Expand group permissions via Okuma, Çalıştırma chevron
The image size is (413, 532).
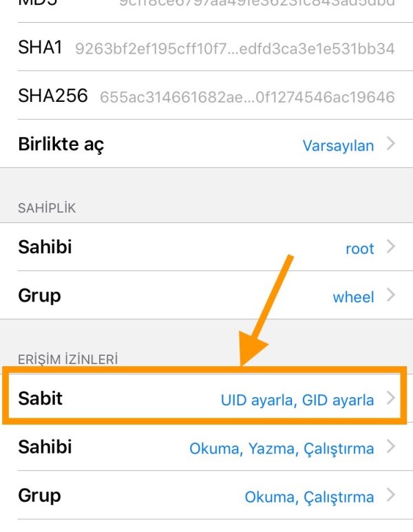point(391,495)
